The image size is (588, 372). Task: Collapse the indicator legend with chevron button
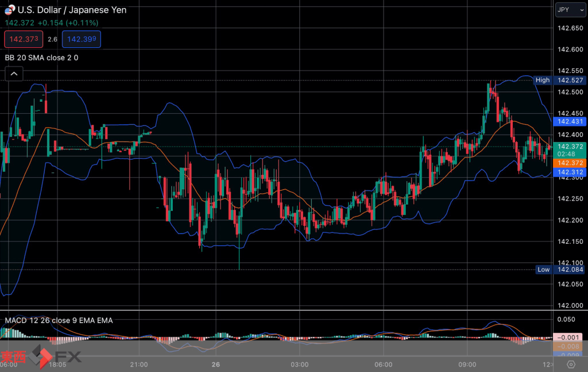tap(14, 74)
